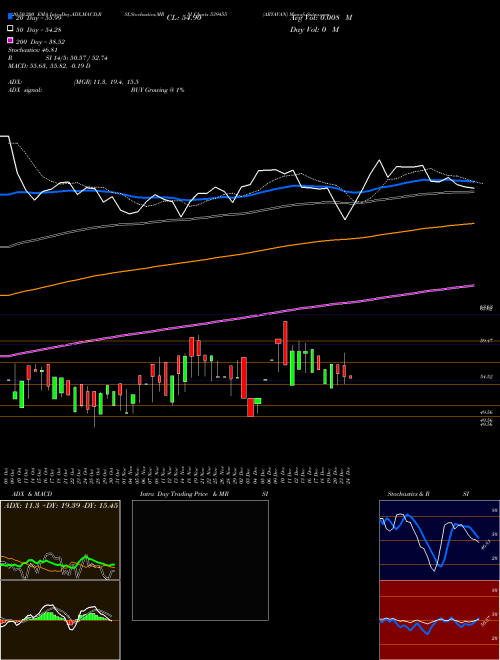Click 'ADX: 11.3 +DY: 19.39 -DY: 15.45' header
500x660 pixels.
tap(61, 505)
